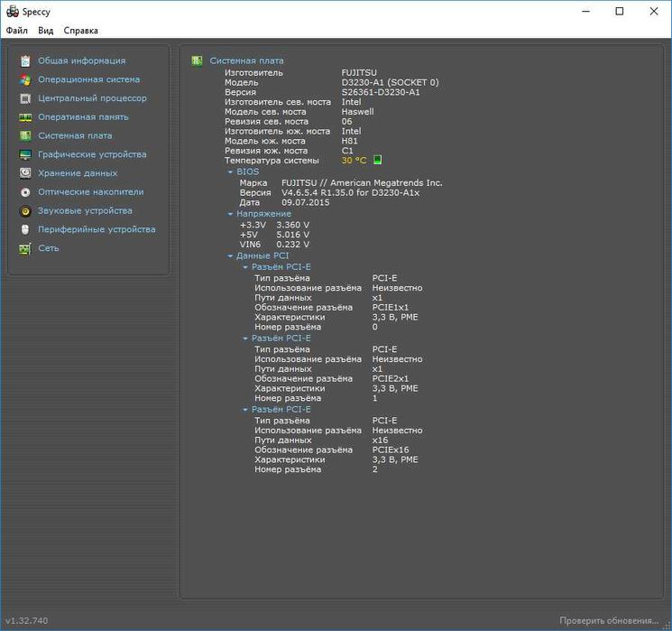Select the version value S26361-D3230-A1

click(381, 92)
